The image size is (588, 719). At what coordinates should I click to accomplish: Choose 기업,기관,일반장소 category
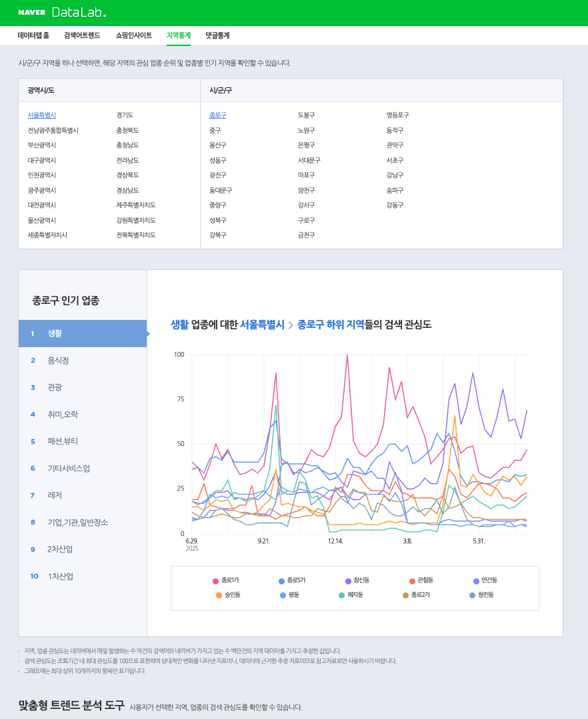(x=83, y=522)
